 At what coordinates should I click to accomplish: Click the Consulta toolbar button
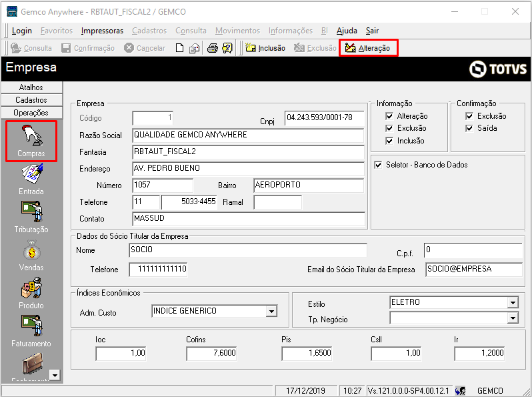[x=31, y=48]
